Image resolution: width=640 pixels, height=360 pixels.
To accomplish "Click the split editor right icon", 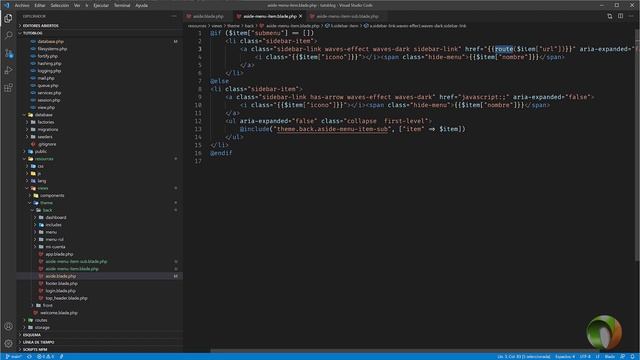I will coord(620,16).
